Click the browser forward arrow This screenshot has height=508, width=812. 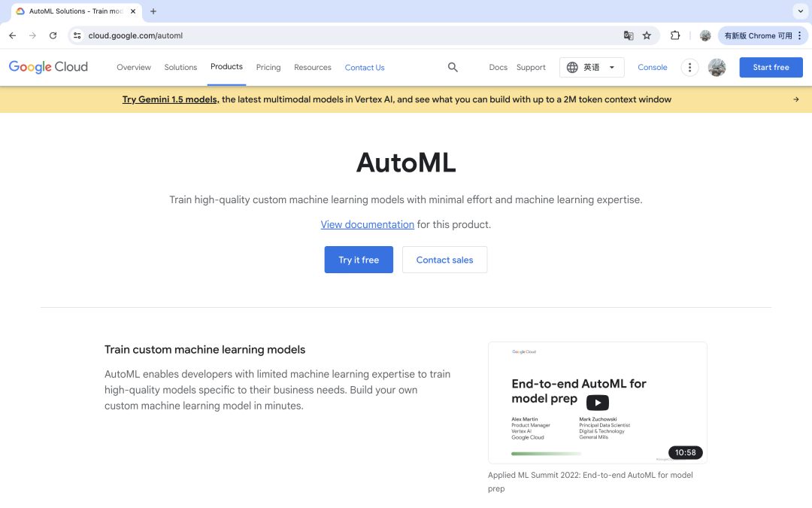[32, 36]
